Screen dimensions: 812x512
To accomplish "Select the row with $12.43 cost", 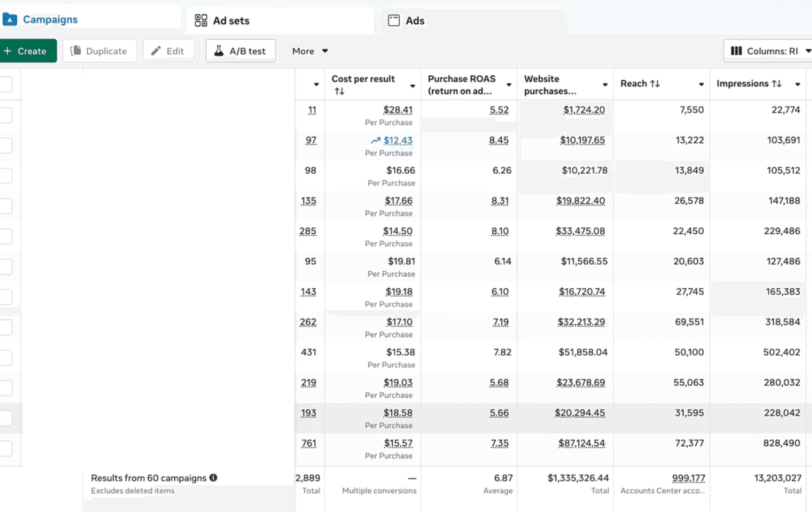I will (6, 145).
